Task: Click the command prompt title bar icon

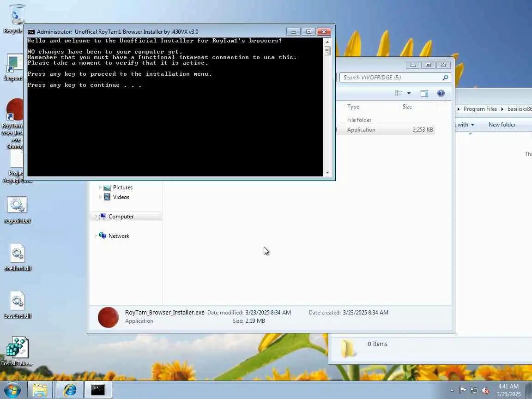Action: (x=31, y=32)
